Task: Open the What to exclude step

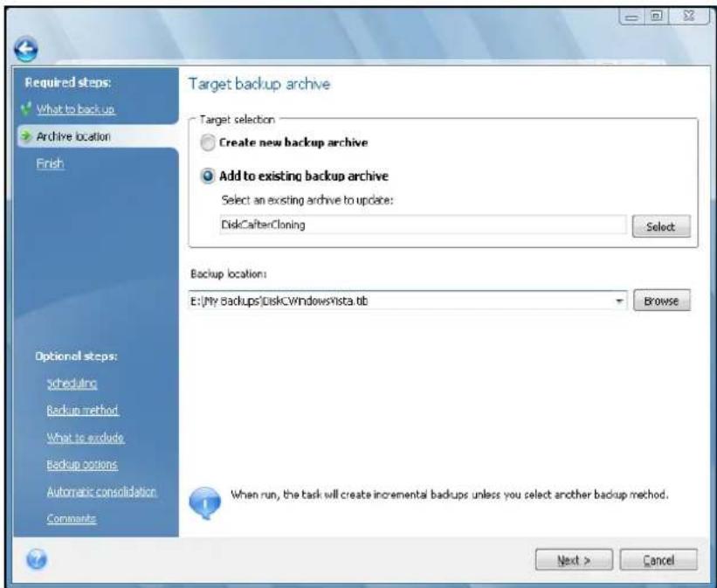Action: 85,438
